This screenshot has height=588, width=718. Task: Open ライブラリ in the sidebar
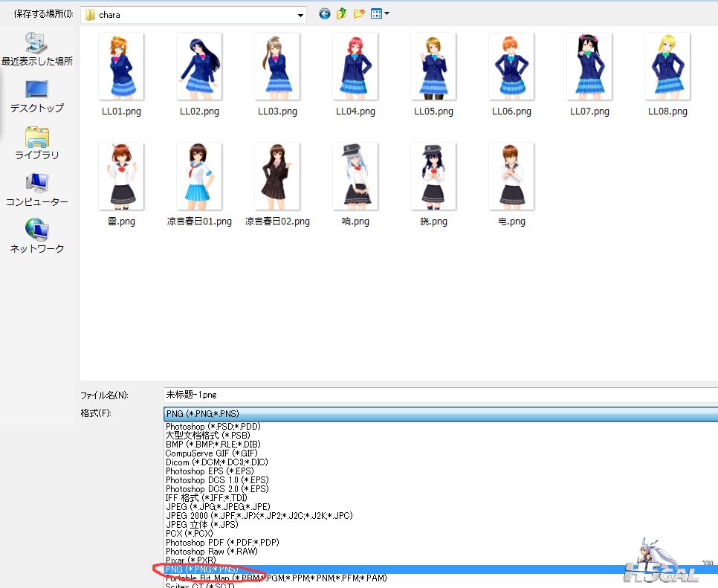36,143
